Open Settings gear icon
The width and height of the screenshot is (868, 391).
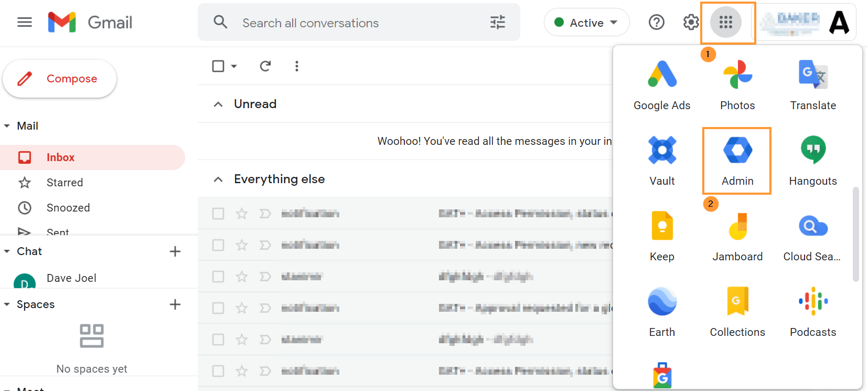(x=691, y=22)
